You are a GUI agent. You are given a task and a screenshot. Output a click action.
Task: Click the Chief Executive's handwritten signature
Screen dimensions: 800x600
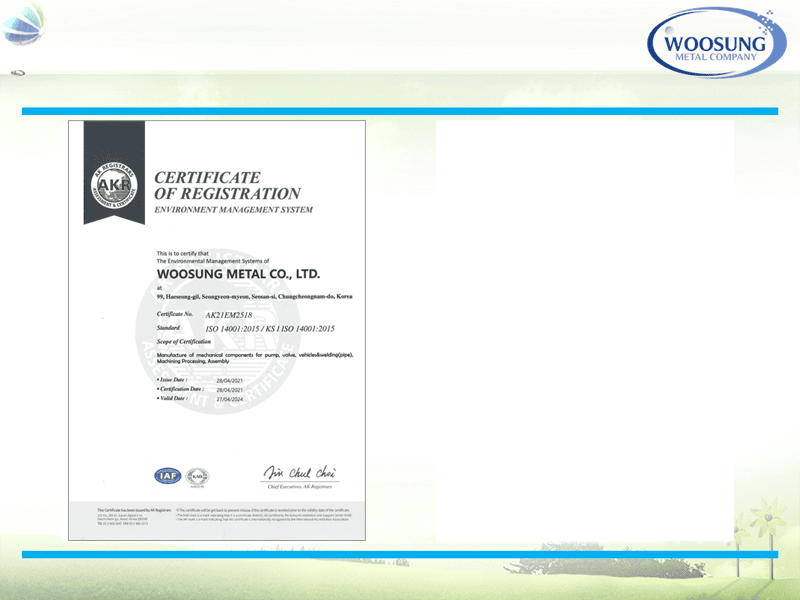tap(299, 472)
